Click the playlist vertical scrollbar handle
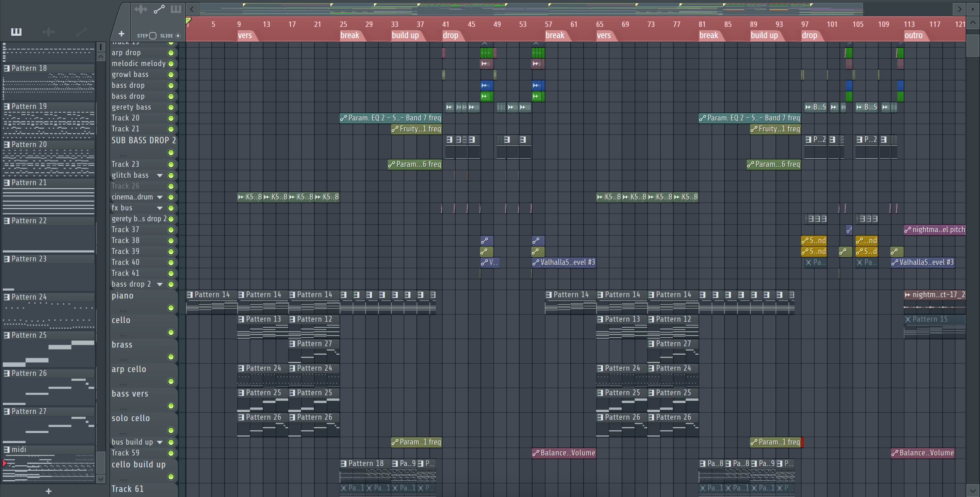Screen dimensions: 980x497 pyautogui.click(x=973, y=46)
